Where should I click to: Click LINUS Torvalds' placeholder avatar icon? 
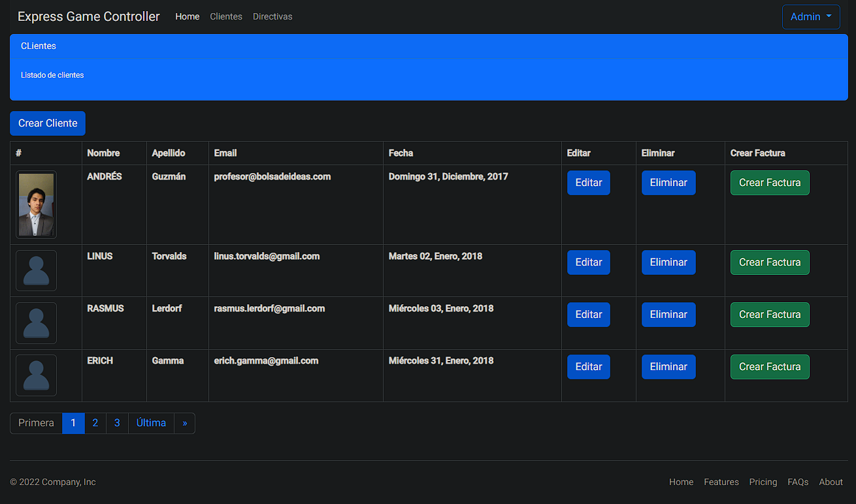coord(36,270)
